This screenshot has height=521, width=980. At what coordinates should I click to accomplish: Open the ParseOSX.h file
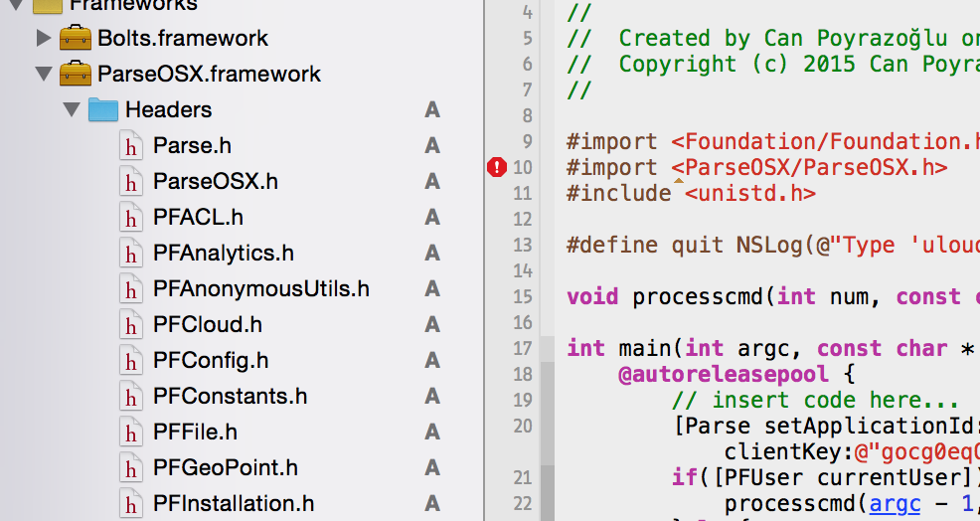pyautogui.click(x=215, y=182)
